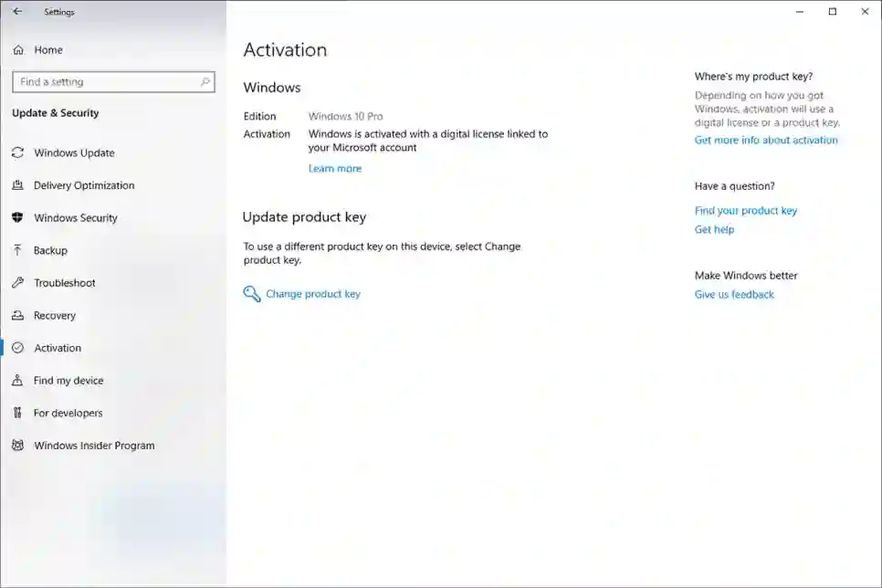The width and height of the screenshot is (882, 588).
Task: Click Give us feedback link
Action: point(734,294)
